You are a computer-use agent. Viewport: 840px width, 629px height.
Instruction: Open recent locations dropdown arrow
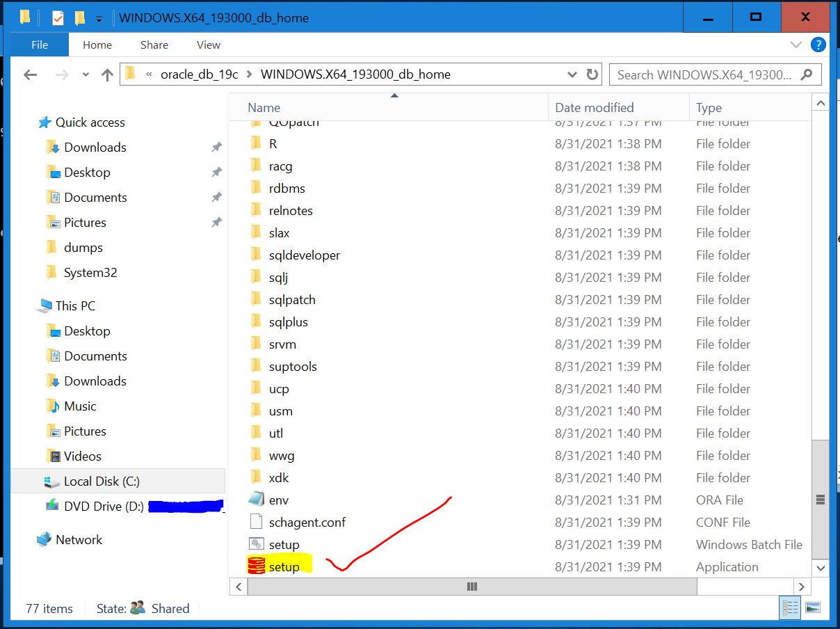point(86,74)
